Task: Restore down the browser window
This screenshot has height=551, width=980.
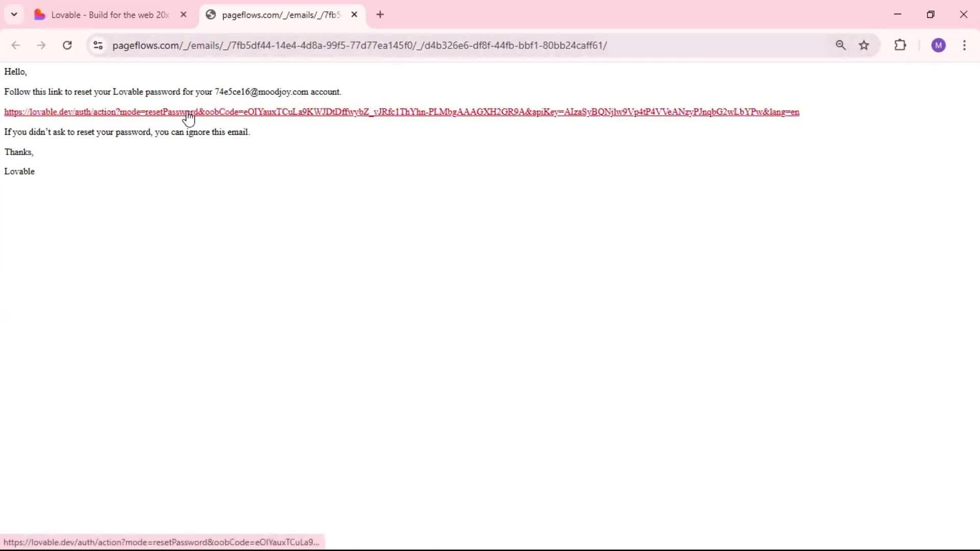Action: point(930,14)
